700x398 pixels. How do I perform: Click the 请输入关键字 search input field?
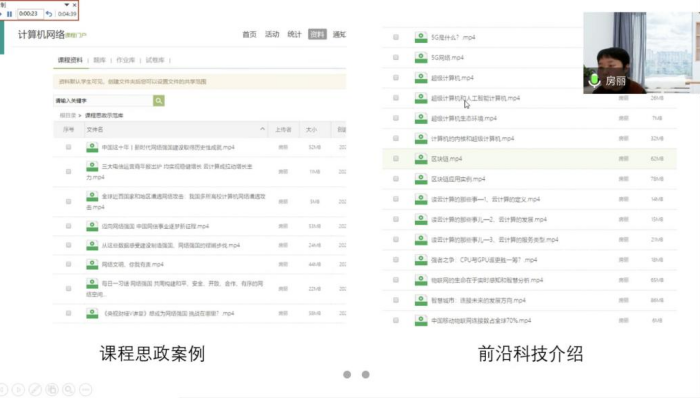point(103,100)
